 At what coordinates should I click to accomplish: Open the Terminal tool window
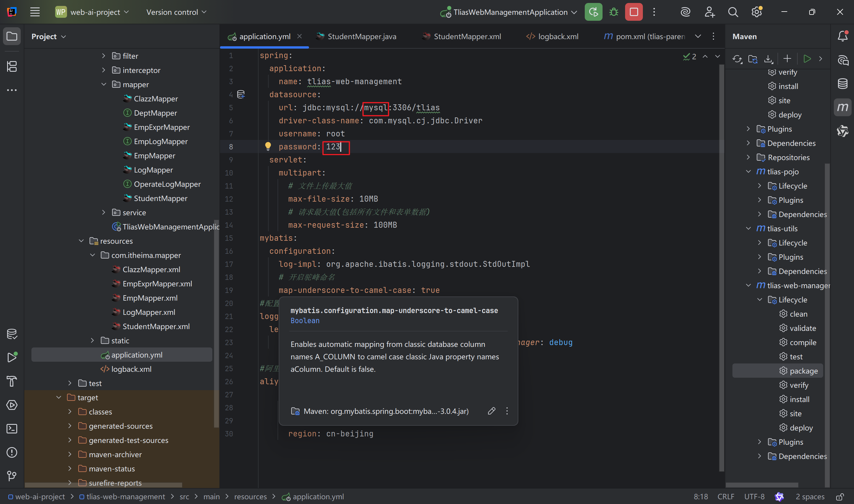(12, 429)
